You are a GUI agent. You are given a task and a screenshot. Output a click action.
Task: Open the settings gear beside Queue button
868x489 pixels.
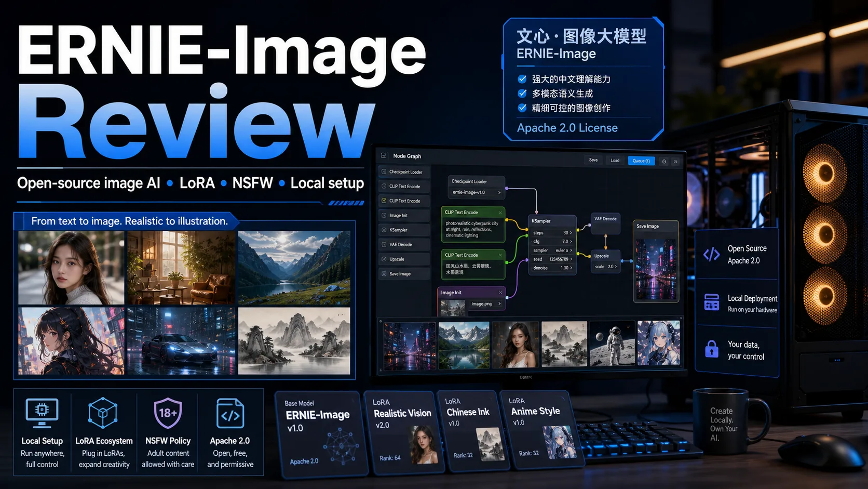[664, 161]
